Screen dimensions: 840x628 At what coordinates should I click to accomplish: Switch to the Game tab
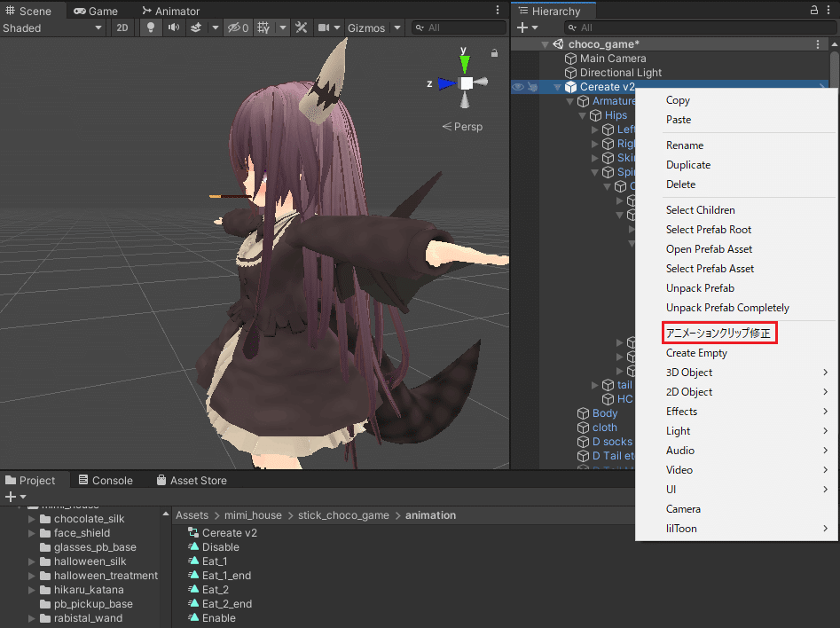coord(96,11)
